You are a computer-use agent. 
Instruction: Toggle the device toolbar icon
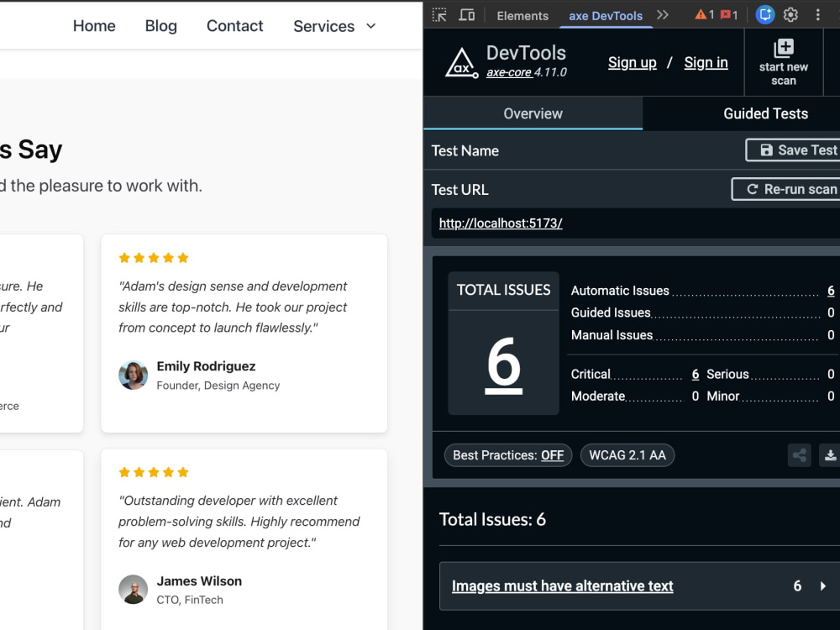(466, 15)
